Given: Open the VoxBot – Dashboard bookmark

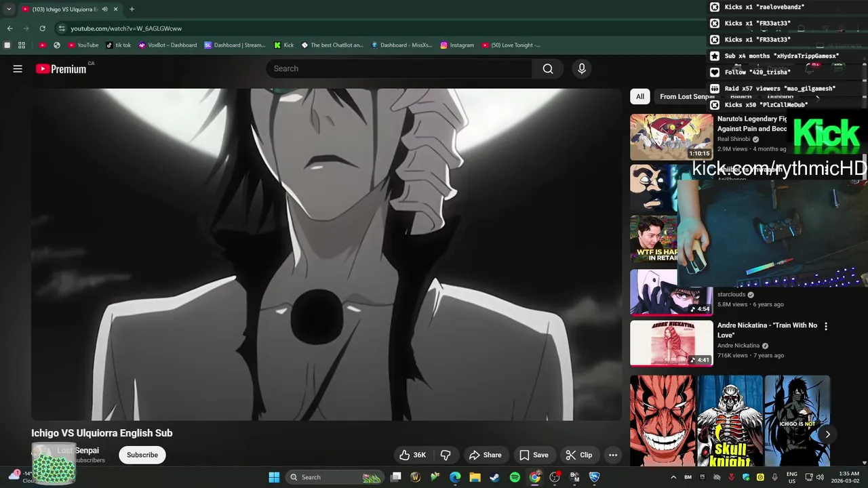Looking at the screenshot, I should click(x=167, y=45).
